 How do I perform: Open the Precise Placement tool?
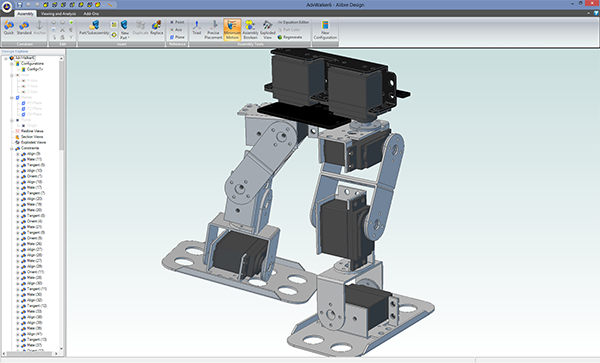(x=213, y=29)
